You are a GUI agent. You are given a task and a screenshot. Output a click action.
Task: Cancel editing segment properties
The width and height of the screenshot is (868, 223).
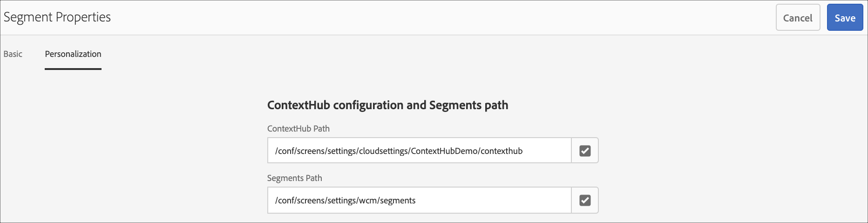(798, 18)
